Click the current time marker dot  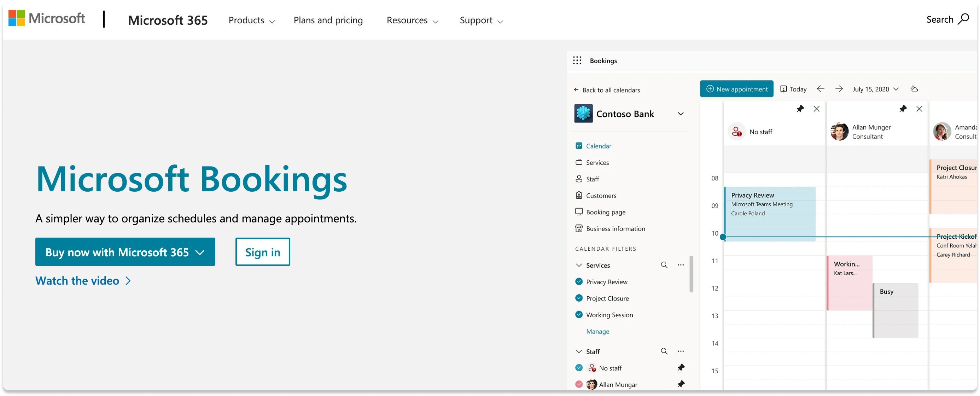(x=723, y=237)
